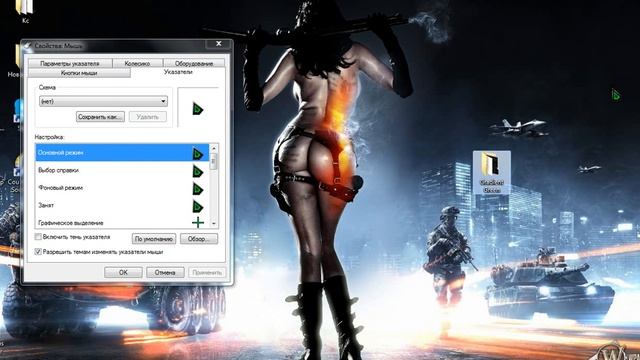The height and width of the screenshot is (360, 640).
Task: Open the Колесико tab
Action: [x=137, y=63]
